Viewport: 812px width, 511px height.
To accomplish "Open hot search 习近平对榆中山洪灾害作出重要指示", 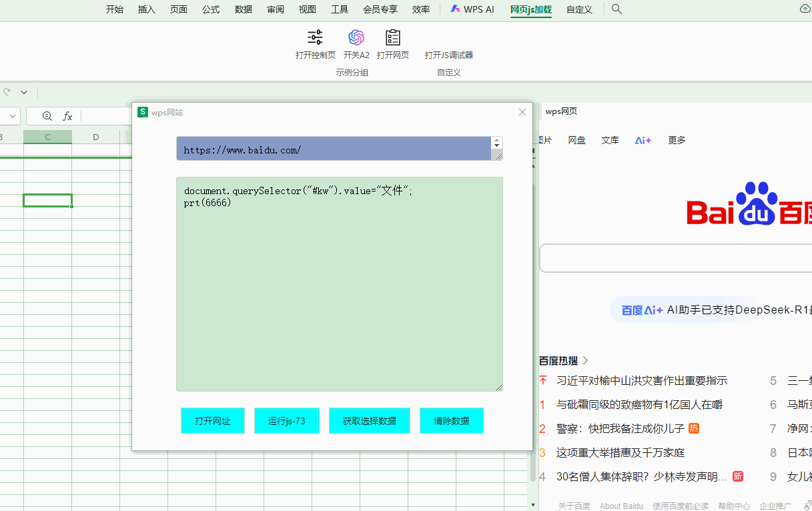I will tap(642, 381).
